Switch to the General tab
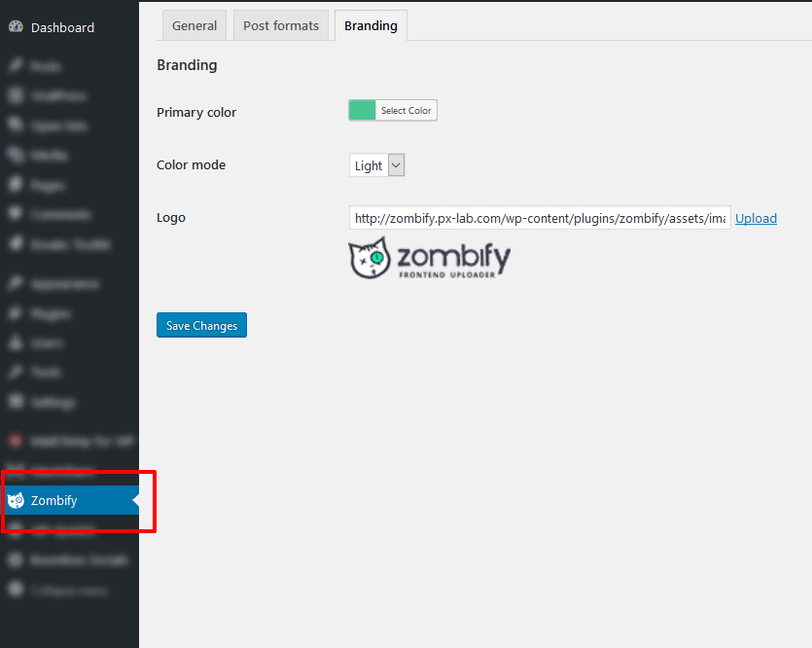812x648 pixels. [194, 25]
